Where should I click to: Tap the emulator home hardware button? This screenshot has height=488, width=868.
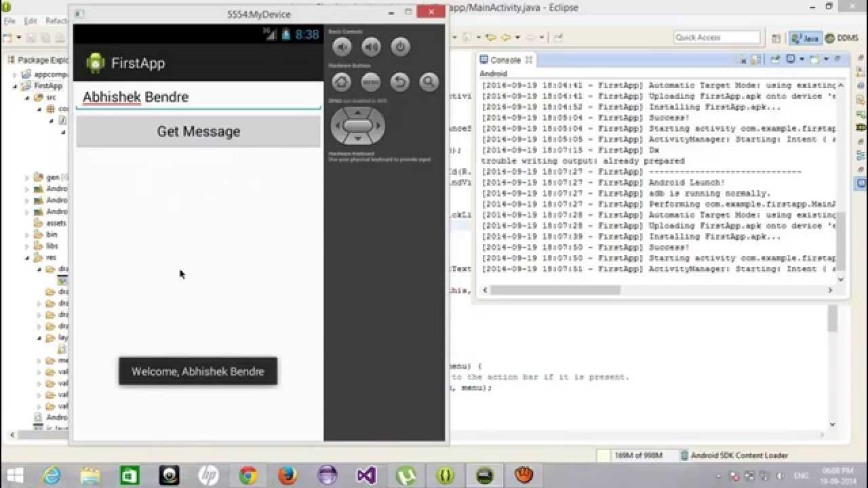[342, 82]
